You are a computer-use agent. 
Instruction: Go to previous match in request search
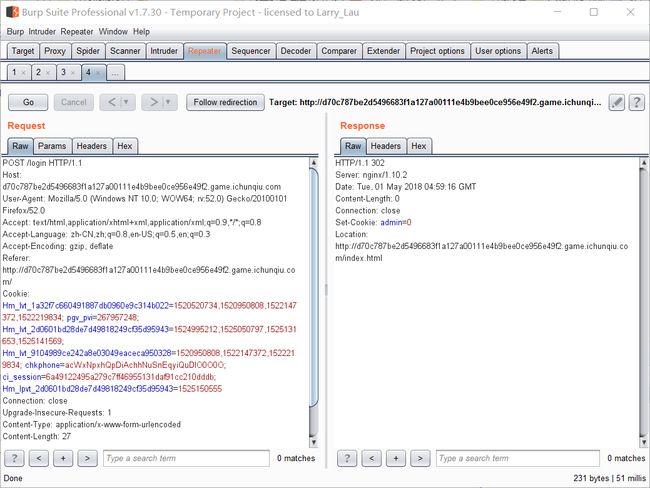click(39, 458)
